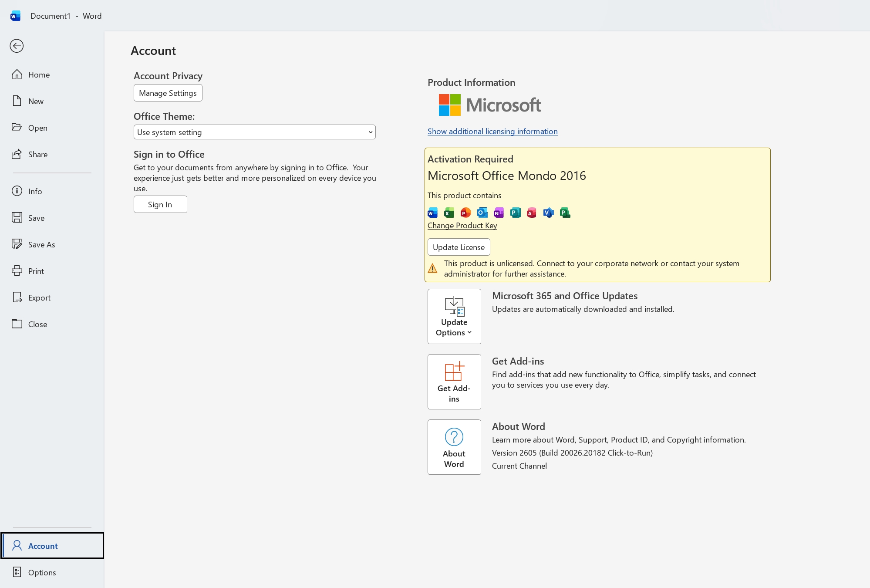870x588 pixels.
Task: Click the Version 2605 build text
Action: coord(572,453)
